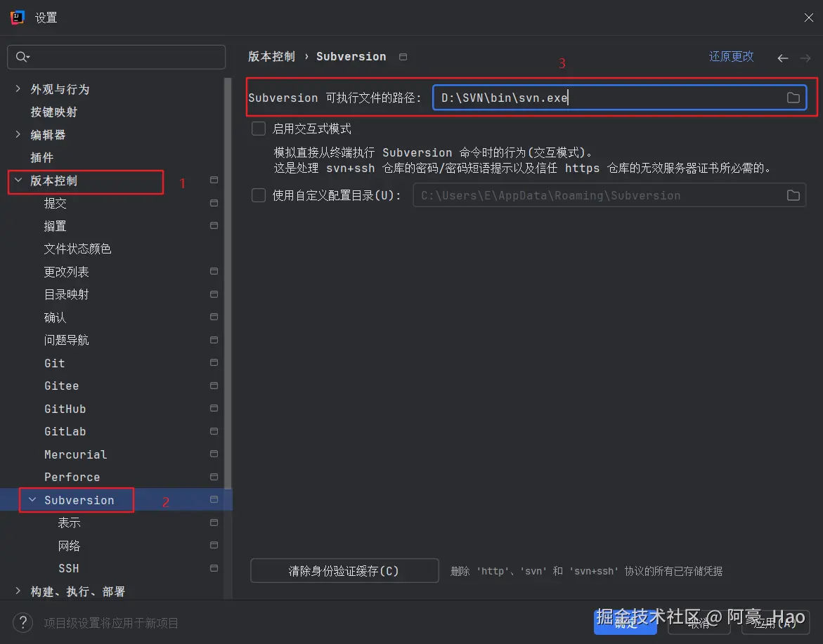
Task: Expand the 外观与行为 tree node
Action: click(18, 88)
